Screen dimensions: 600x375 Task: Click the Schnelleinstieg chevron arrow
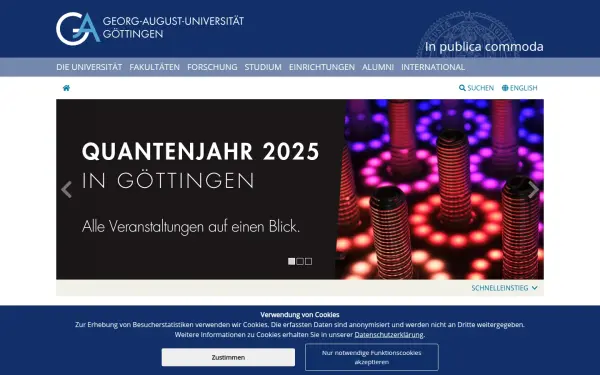tap(535, 288)
